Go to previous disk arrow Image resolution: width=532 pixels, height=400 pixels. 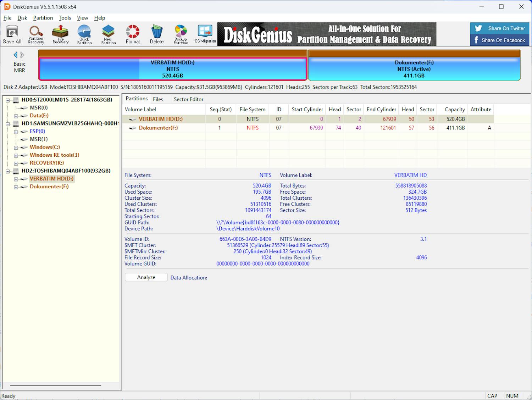pyautogui.click(x=16, y=55)
